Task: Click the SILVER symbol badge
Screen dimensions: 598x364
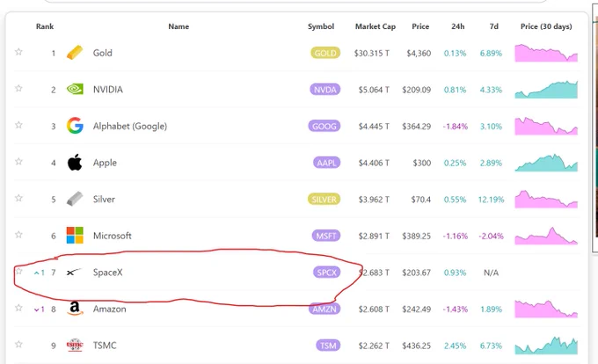Action: coord(324,200)
